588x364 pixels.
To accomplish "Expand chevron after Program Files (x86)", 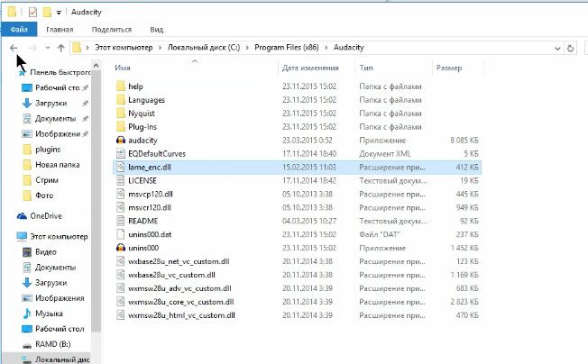I will pyautogui.click(x=326, y=48).
